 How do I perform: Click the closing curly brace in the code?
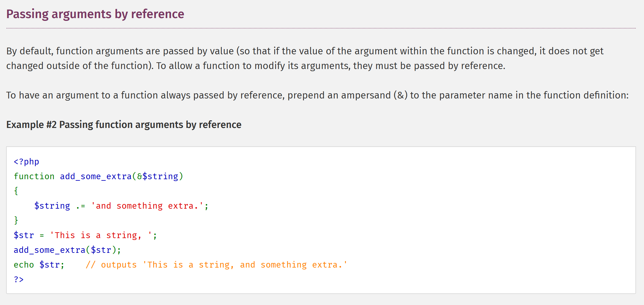16,220
